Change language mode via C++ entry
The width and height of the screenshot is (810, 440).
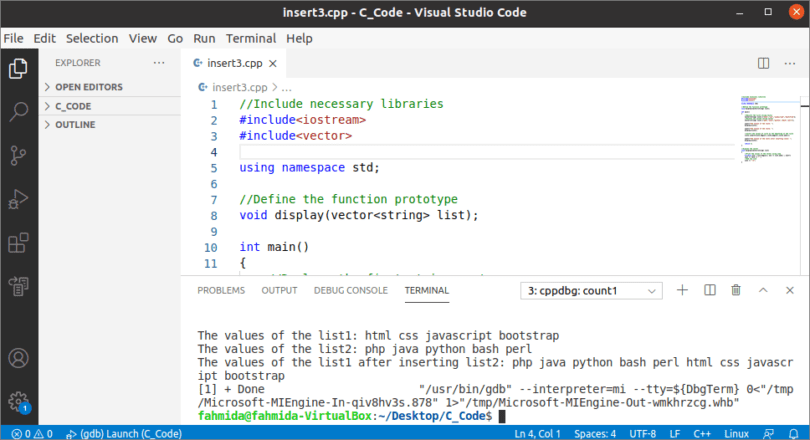click(x=702, y=434)
